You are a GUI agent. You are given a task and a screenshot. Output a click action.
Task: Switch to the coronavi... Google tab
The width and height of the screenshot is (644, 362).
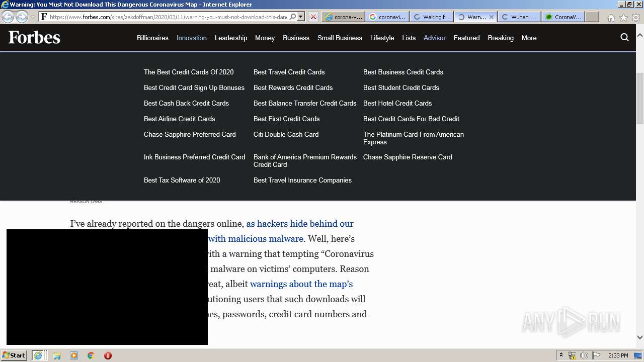pyautogui.click(x=387, y=17)
